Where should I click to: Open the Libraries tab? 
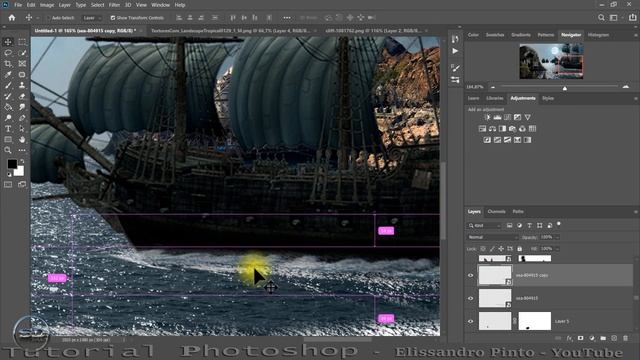pyautogui.click(x=495, y=98)
